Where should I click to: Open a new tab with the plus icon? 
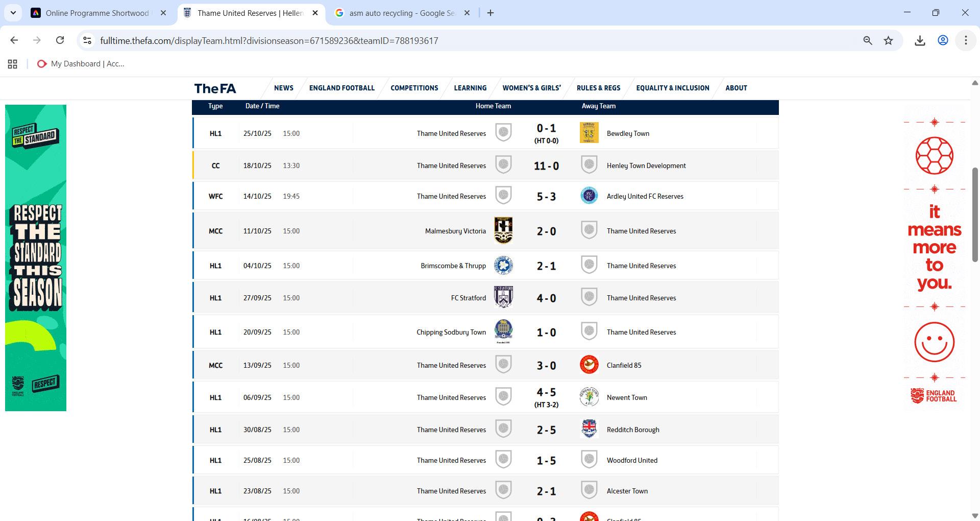pyautogui.click(x=491, y=13)
